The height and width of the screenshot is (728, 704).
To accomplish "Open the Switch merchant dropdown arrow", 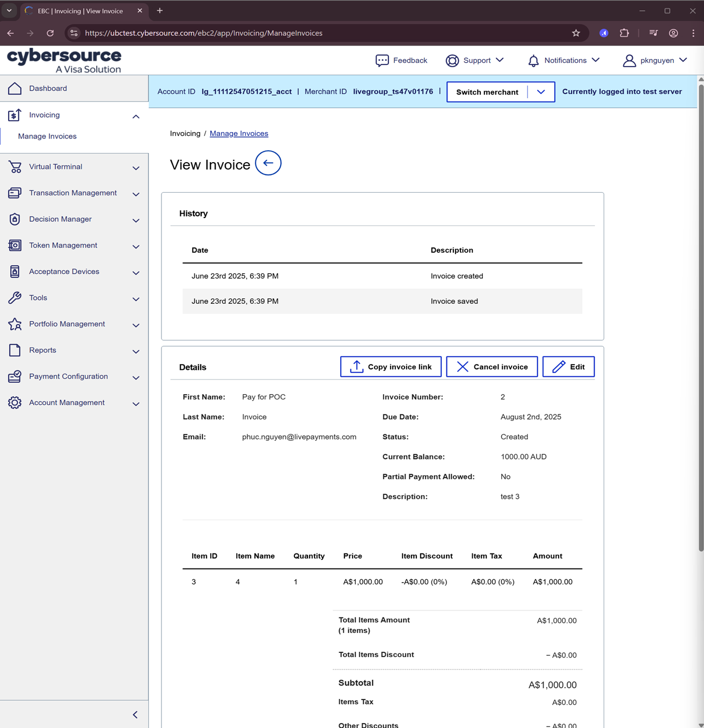I will (x=541, y=92).
